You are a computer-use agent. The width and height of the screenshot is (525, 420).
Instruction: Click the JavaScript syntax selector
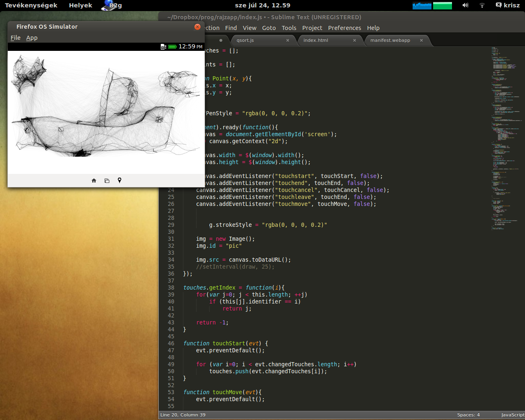point(513,415)
